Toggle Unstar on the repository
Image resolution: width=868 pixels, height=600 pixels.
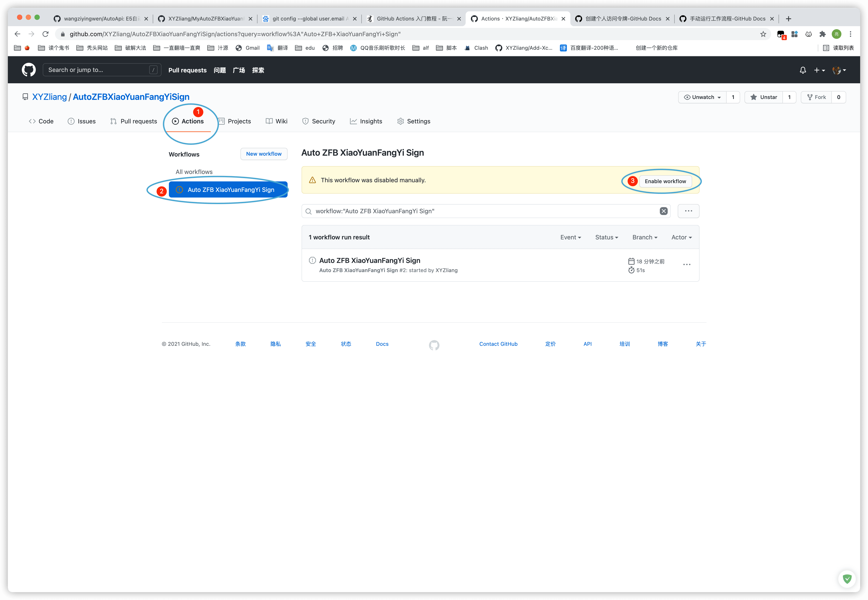coord(763,97)
